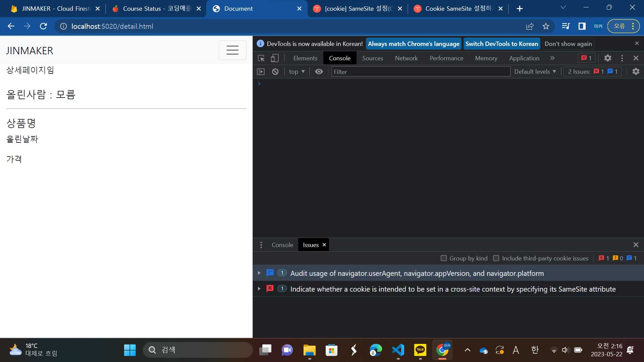644x362 pixels.
Task: Close the Issues drawer tab
Action: tap(324, 245)
